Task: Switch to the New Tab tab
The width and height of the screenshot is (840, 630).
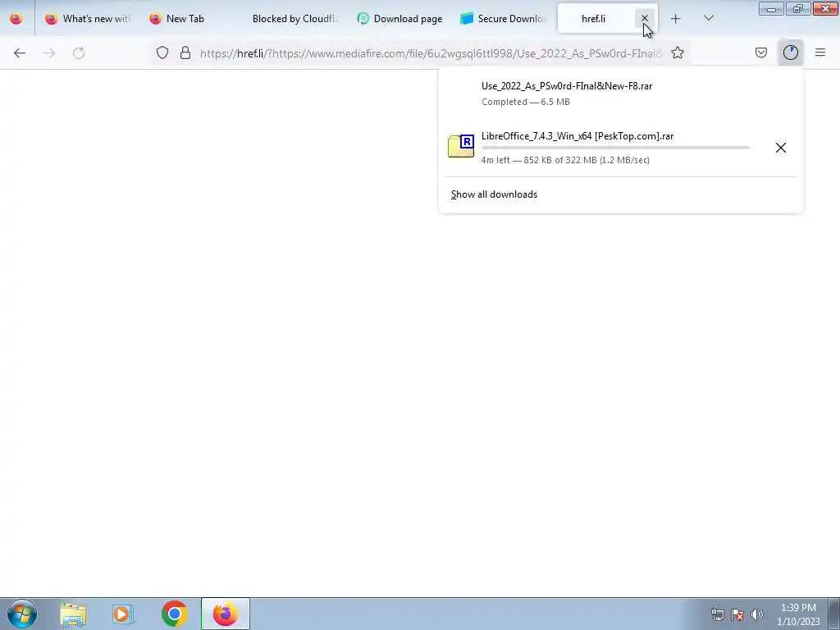Action: (185, 19)
